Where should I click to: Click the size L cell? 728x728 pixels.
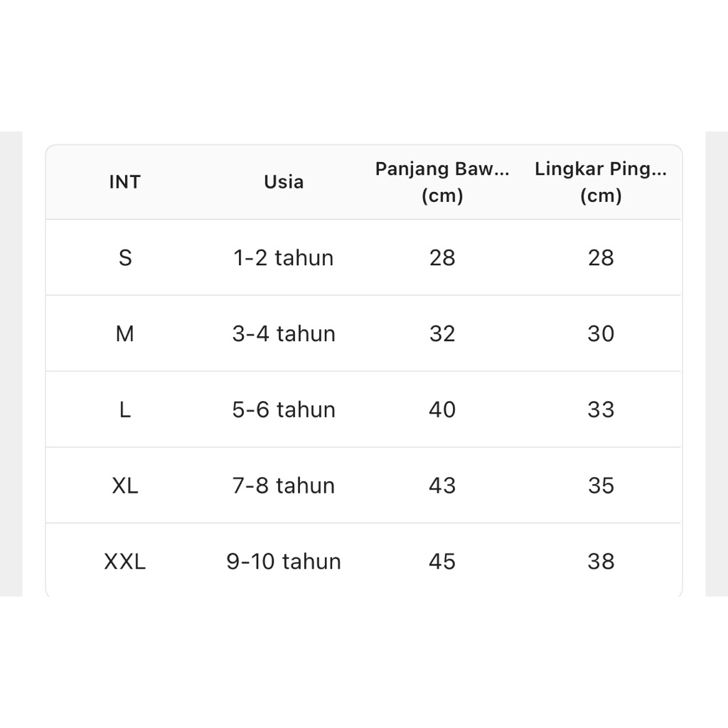coord(125,409)
